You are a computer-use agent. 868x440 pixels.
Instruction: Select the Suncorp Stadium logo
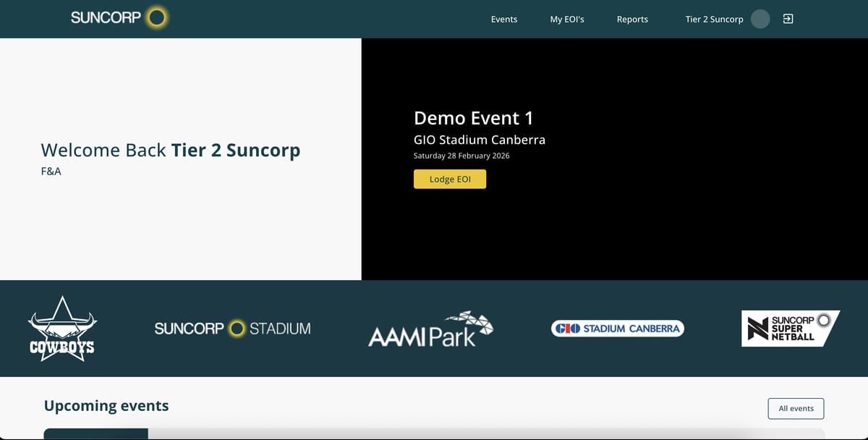point(232,329)
